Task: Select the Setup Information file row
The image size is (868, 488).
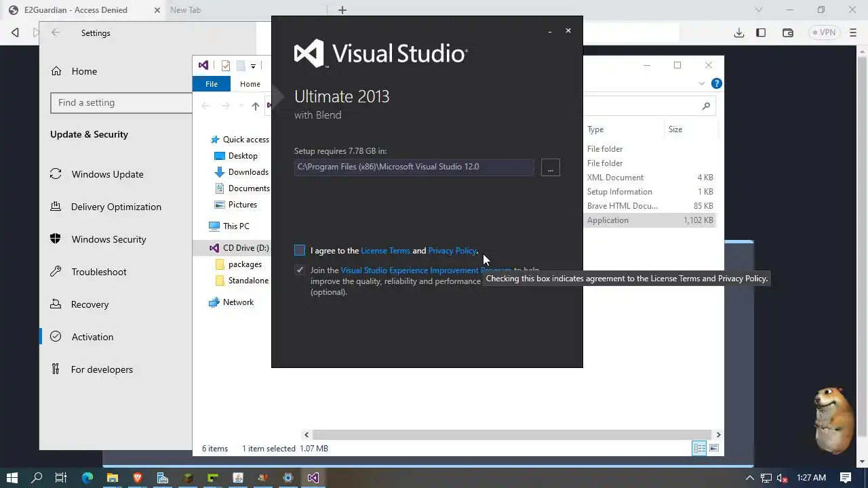Action: pyautogui.click(x=650, y=192)
